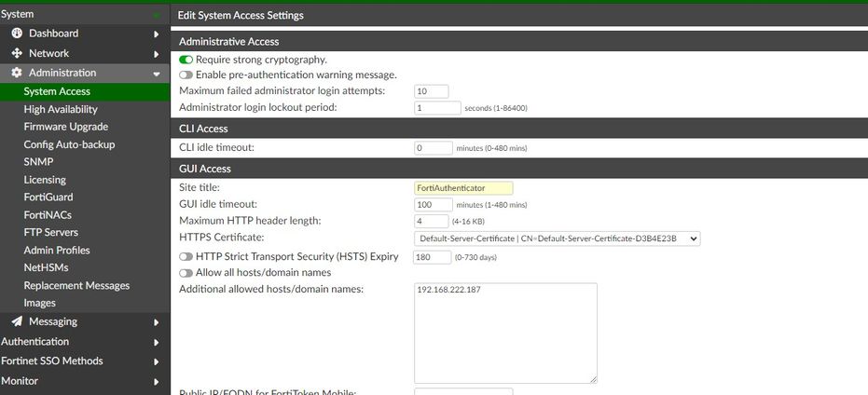868x395 pixels.
Task: Expand the Dashboard submenu arrow
Action: click(x=157, y=34)
